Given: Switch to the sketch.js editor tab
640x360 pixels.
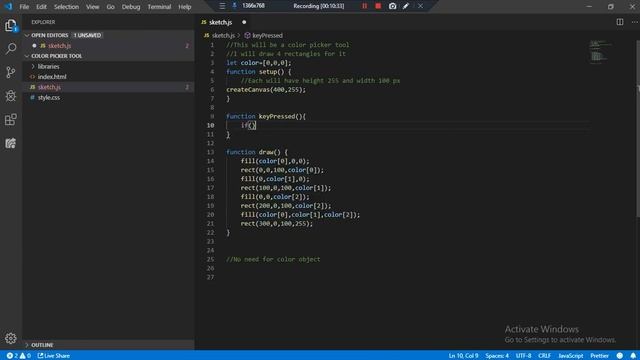Looking at the screenshot, I should point(220,22).
